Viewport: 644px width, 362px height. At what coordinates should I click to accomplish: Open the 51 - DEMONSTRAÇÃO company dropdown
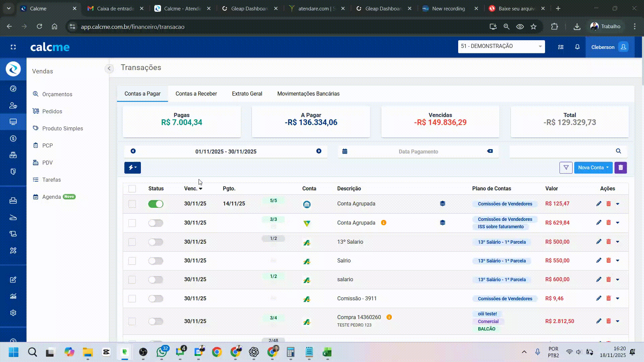(501, 46)
